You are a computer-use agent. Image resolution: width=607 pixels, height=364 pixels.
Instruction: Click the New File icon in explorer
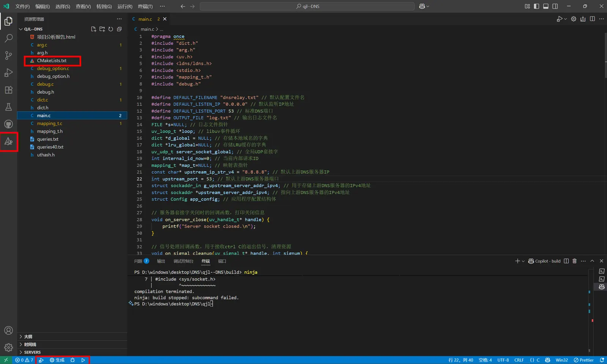pyautogui.click(x=94, y=29)
